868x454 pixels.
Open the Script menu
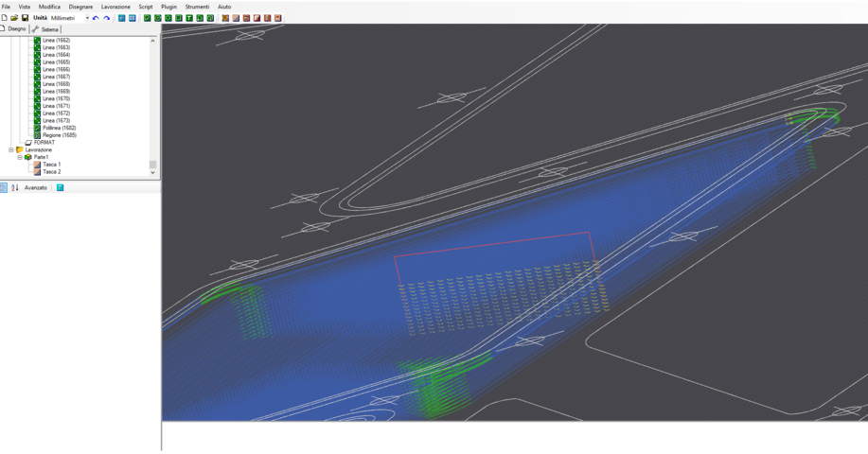[146, 7]
